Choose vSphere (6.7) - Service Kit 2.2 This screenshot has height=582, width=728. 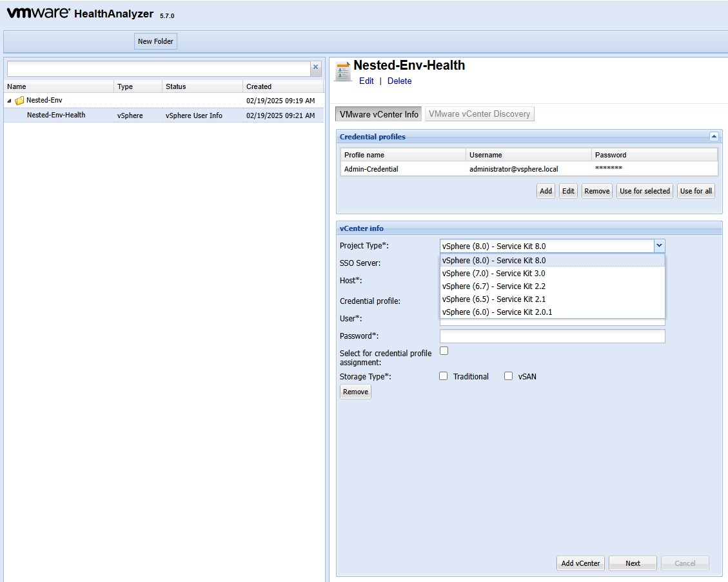552,286
